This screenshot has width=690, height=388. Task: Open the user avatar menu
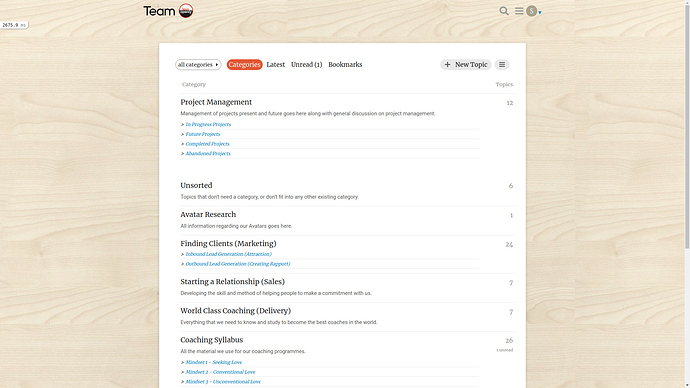pos(532,11)
